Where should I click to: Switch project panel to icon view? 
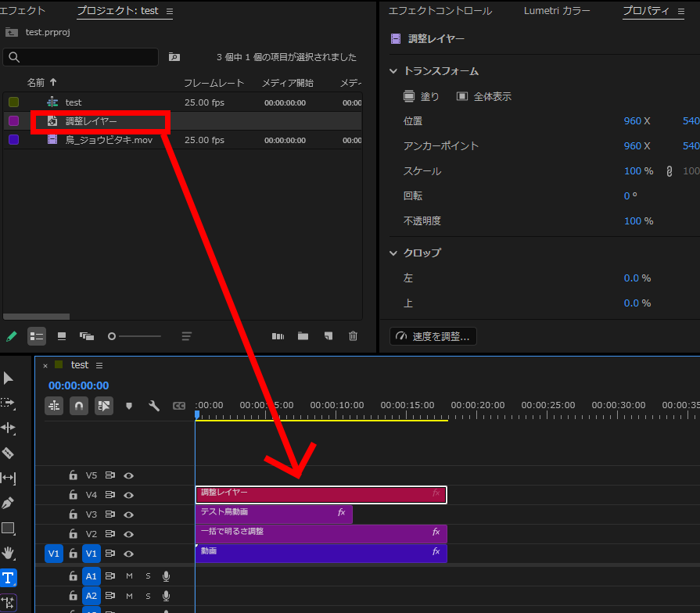[x=62, y=336]
